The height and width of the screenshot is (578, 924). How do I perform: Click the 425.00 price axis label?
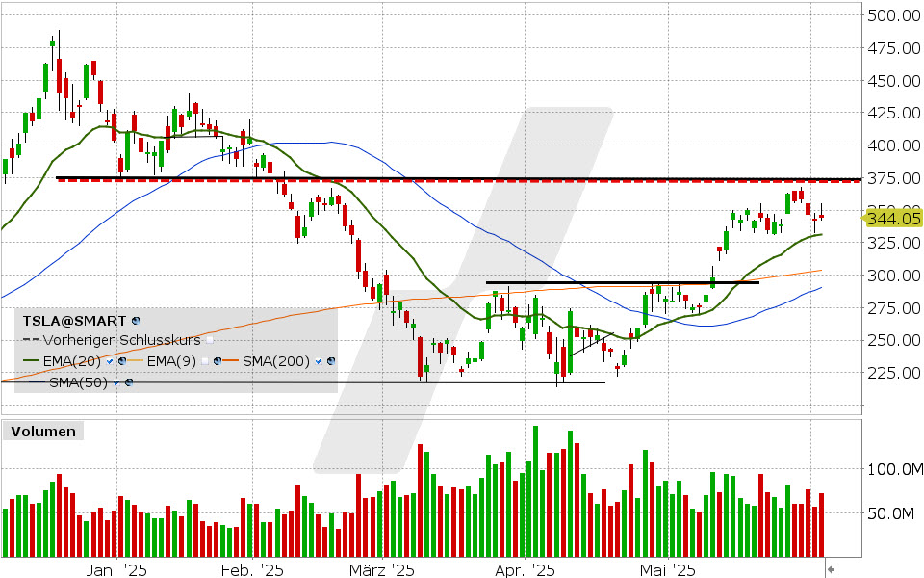point(894,113)
